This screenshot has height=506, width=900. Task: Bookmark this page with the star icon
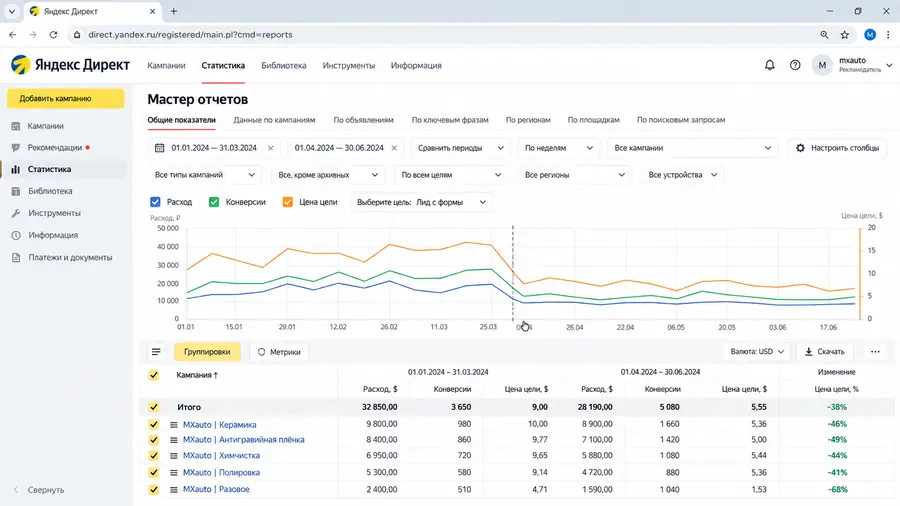coord(845,34)
